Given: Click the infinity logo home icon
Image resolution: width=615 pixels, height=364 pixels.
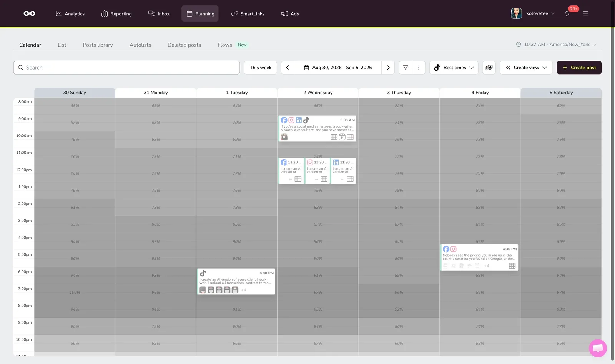Looking at the screenshot, I should click(29, 13).
